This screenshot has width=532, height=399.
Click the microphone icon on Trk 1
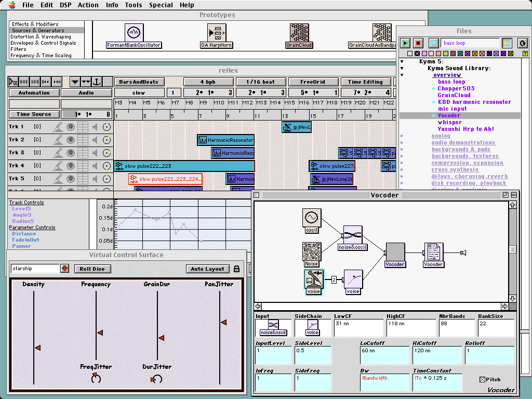(58, 127)
